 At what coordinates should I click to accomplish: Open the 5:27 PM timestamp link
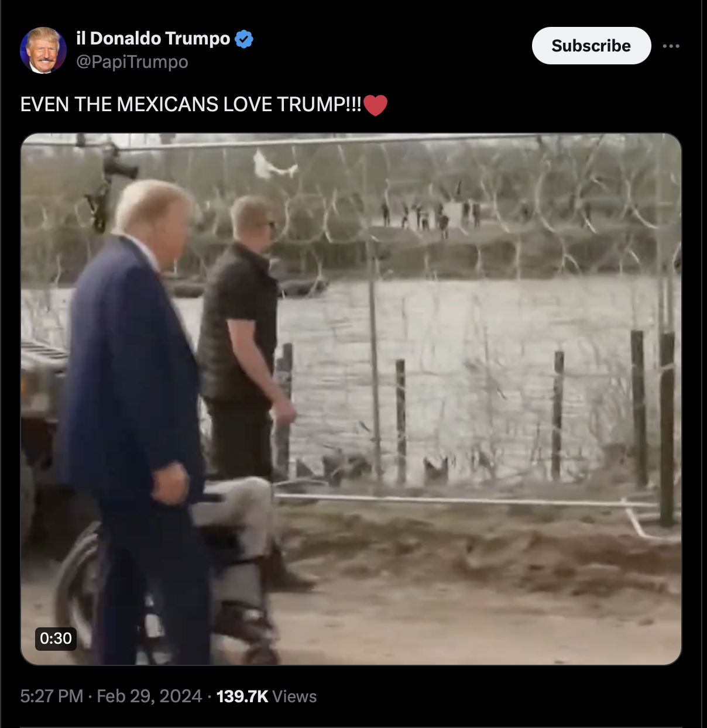52,696
